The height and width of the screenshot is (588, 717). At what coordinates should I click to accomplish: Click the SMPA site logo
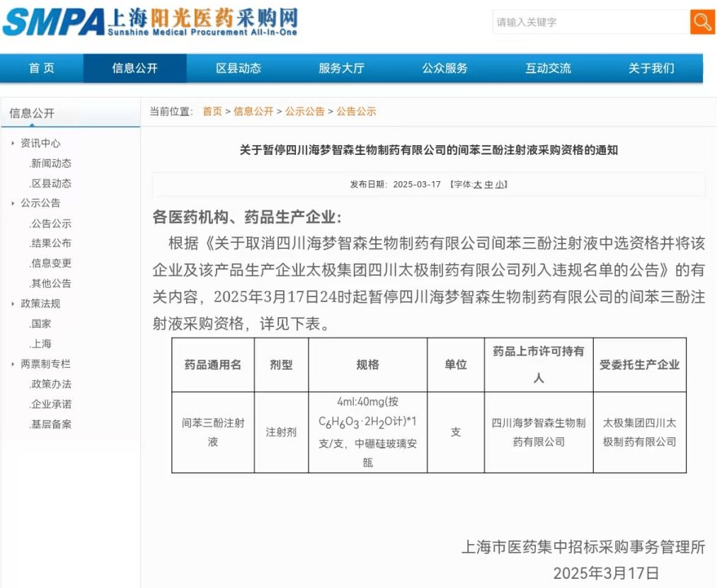tap(150, 21)
